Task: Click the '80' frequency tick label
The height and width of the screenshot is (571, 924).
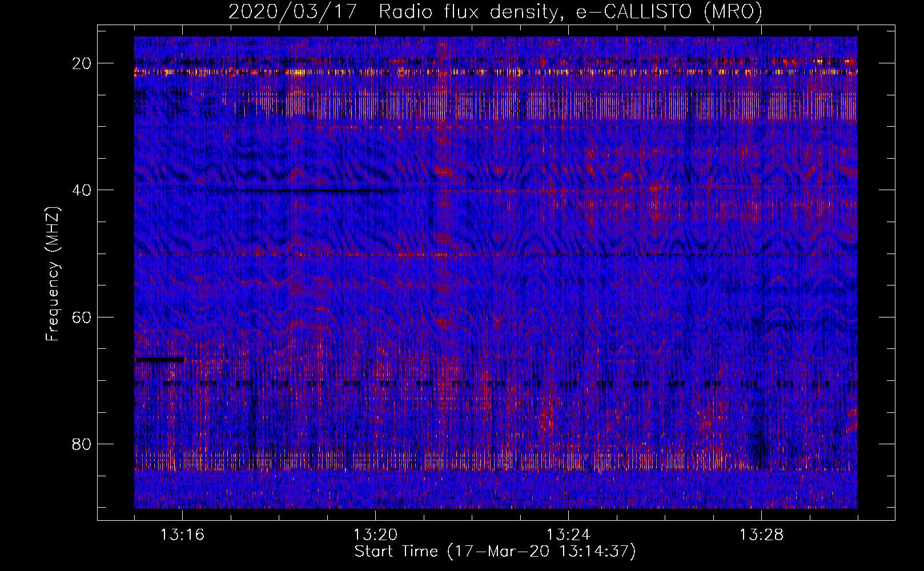Action: pyautogui.click(x=82, y=444)
